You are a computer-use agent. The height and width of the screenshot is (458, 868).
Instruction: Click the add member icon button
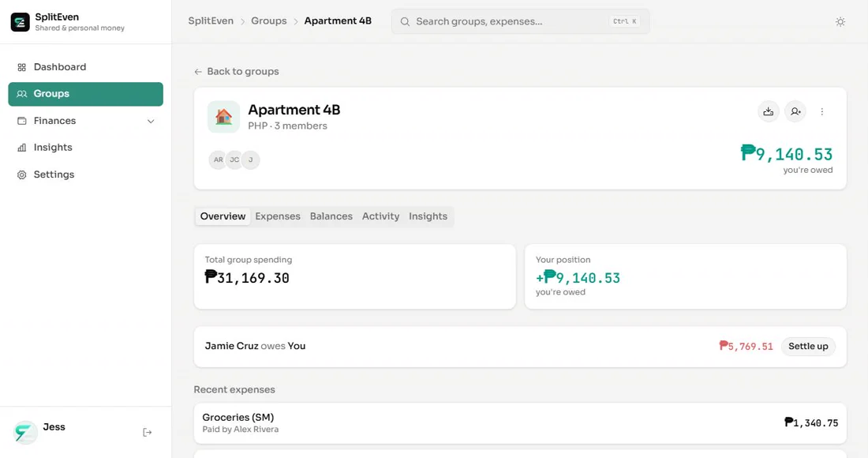point(795,112)
